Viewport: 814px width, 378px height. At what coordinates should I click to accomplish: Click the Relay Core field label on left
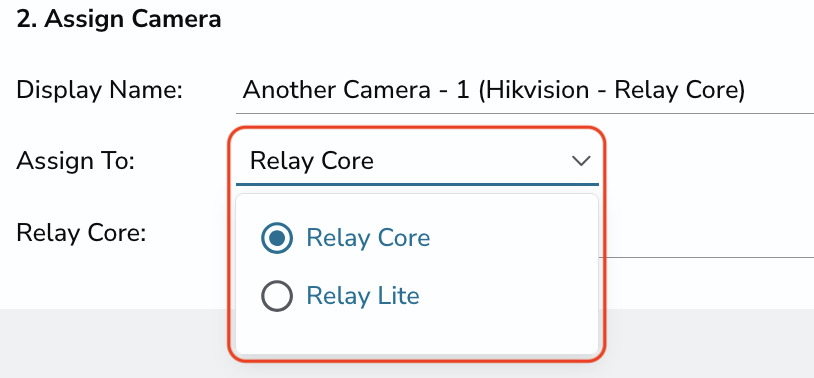(81, 233)
